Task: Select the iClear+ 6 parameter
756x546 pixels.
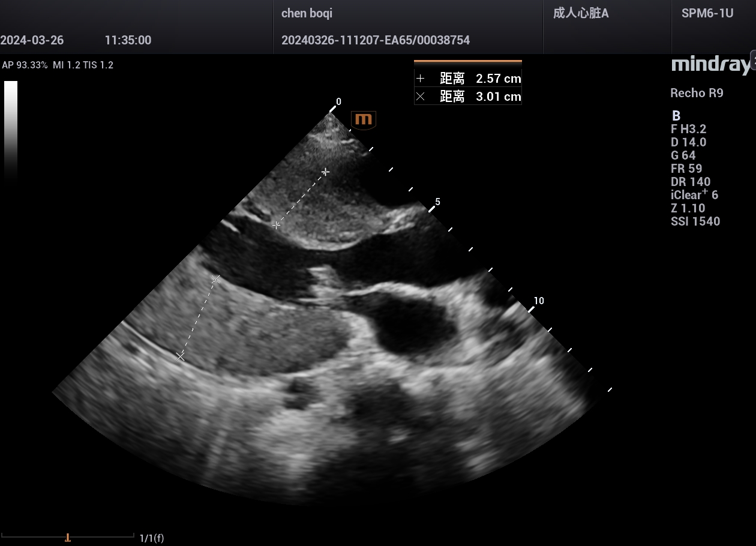Action: (x=694, y=195)
